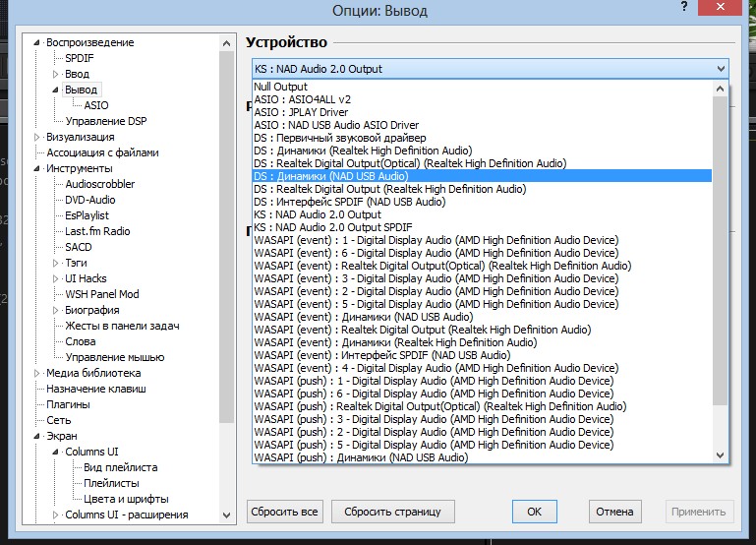The image size is (756, 545).
Task: Collapse the Вывод tree node
Action: [x=55, y=90]
